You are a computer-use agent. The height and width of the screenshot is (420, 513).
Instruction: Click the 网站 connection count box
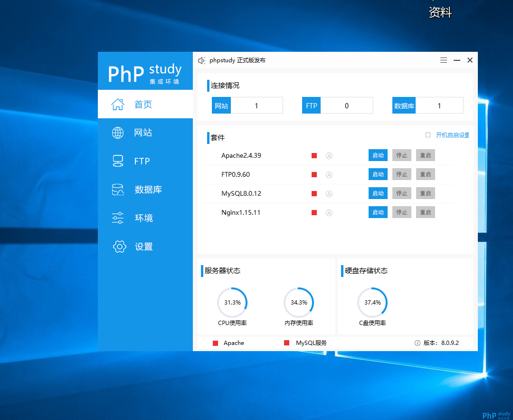click(x=247, y=105)
